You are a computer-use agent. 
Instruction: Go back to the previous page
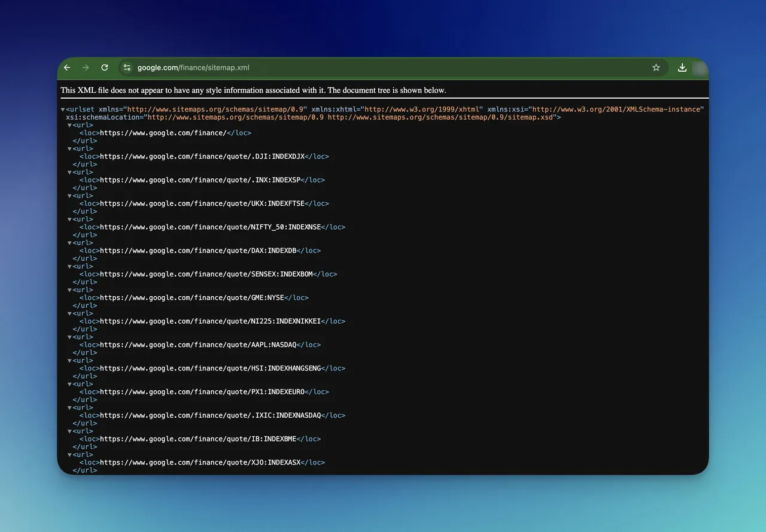click(67, 68)
